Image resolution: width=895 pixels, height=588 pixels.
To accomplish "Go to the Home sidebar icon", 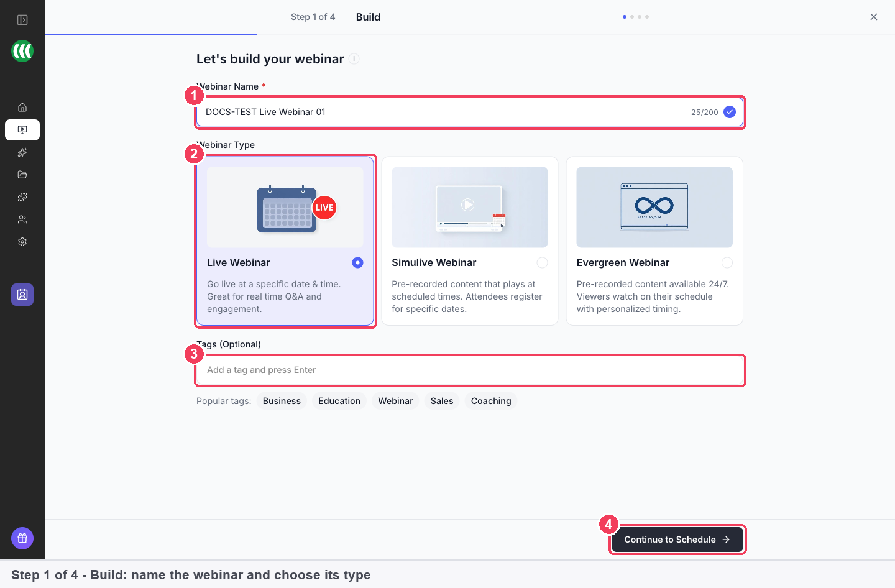I will (22, 108).
